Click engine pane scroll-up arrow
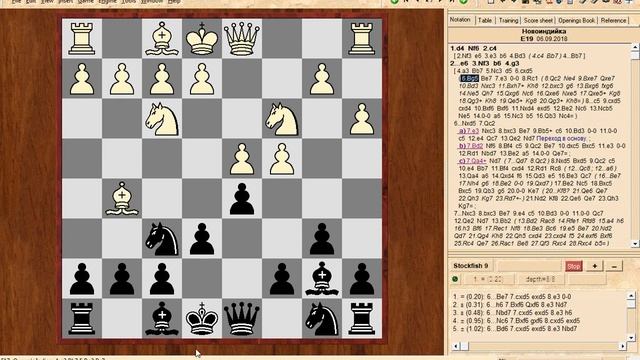640x360 pixels. tap(631, 296)
